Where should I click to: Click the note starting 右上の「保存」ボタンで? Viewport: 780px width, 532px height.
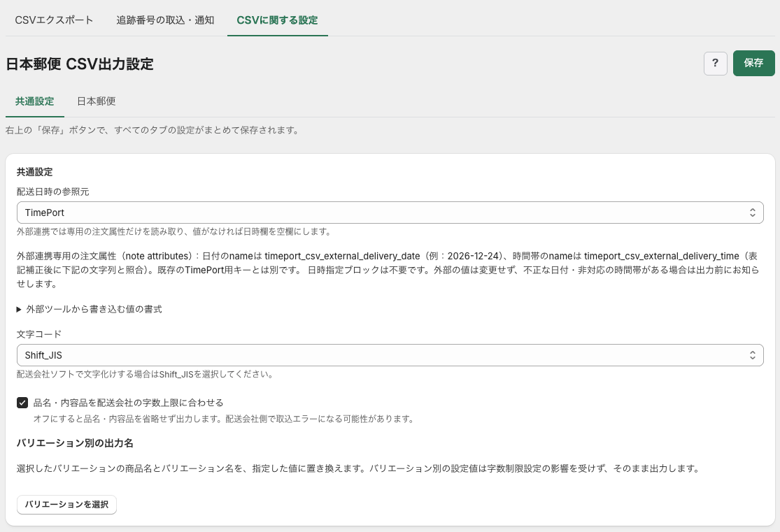click(153, 130)
